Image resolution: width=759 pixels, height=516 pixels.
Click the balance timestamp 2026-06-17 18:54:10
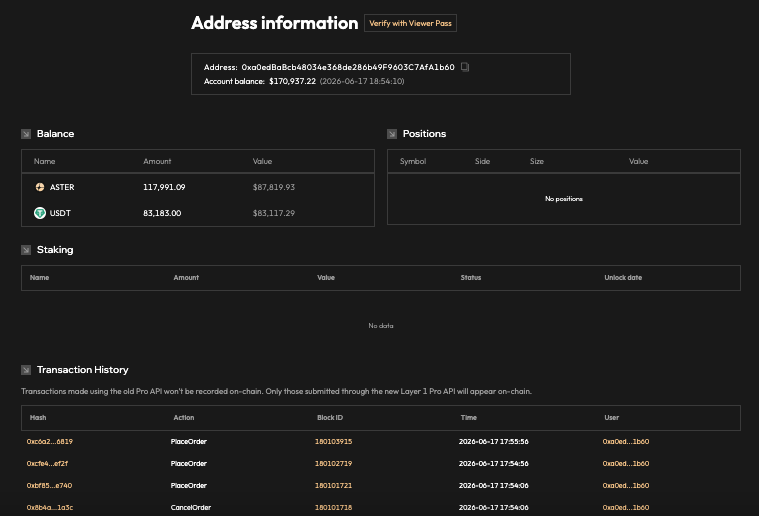(x=362, y=81)
